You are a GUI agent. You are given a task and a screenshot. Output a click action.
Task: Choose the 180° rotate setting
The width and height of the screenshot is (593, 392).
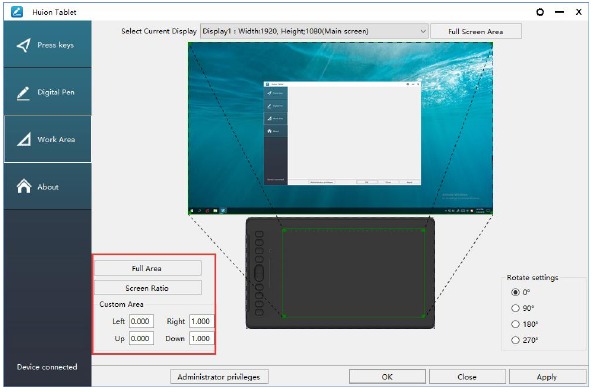coord(515,324)
